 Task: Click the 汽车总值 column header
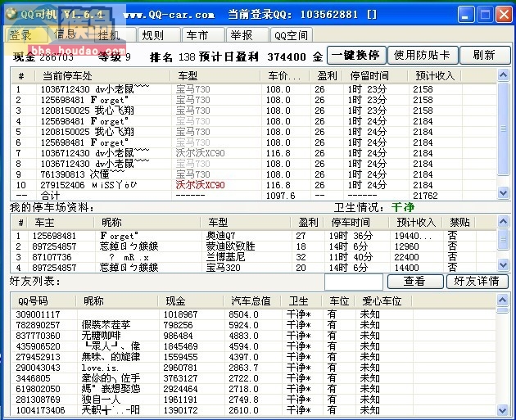252,301
